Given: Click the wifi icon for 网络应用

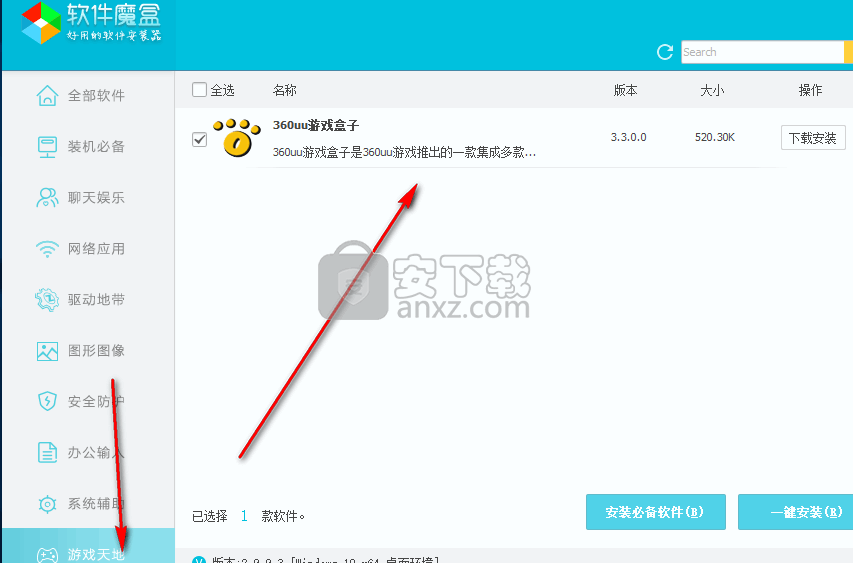Looking at the screenshot, I should pos(47,249).
